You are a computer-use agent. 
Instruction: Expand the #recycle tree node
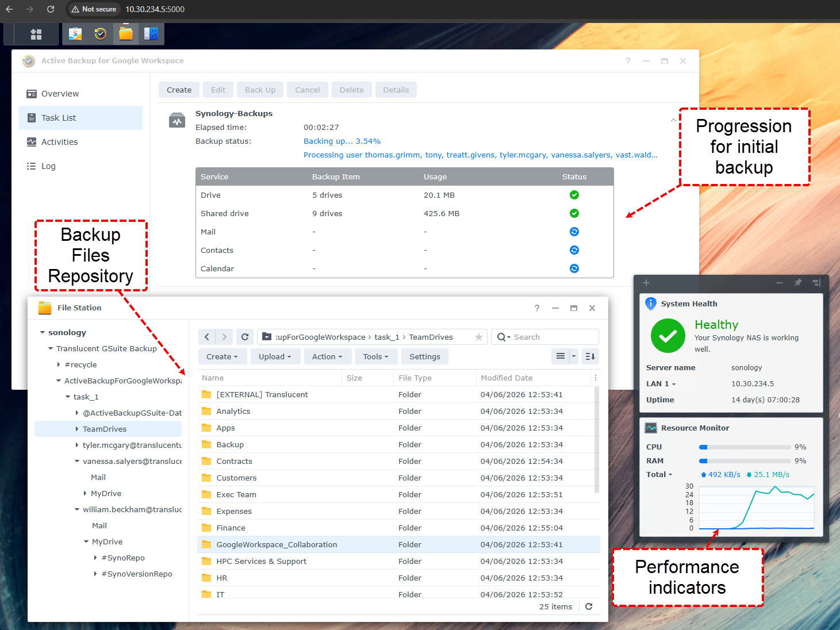pos(59,364)
